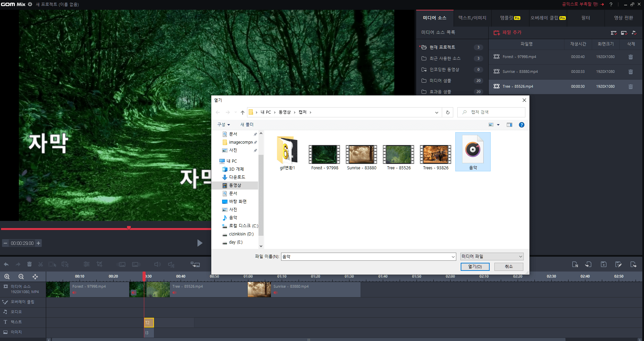The width and height of the screenshot is (644, 341).
Task: Click the save-as icon with pencil
Action: (618, 264)
